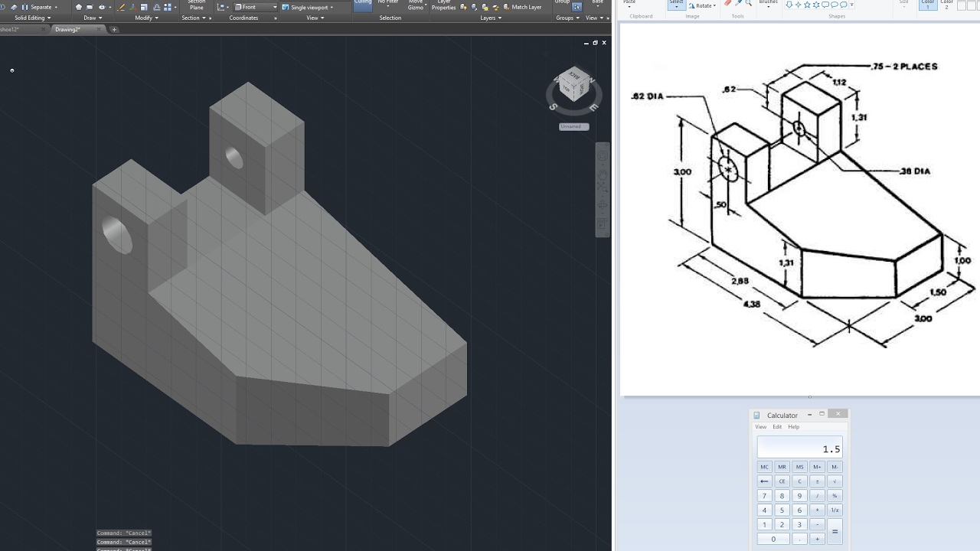
Task: Click the Section Plane button
Action: pyautogui.click(x=197, y=5)
